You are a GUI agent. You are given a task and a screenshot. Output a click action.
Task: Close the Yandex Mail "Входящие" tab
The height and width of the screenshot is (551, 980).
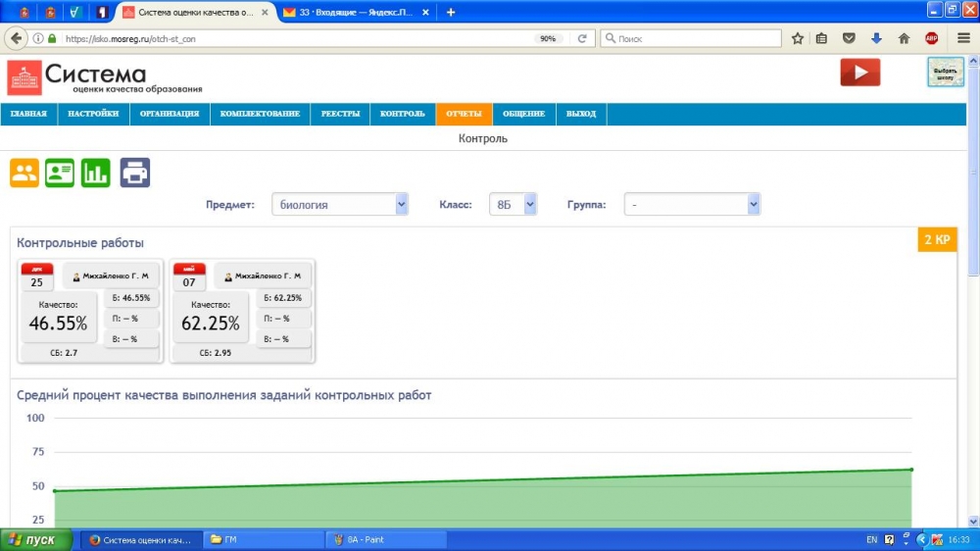tap(425, 12)
